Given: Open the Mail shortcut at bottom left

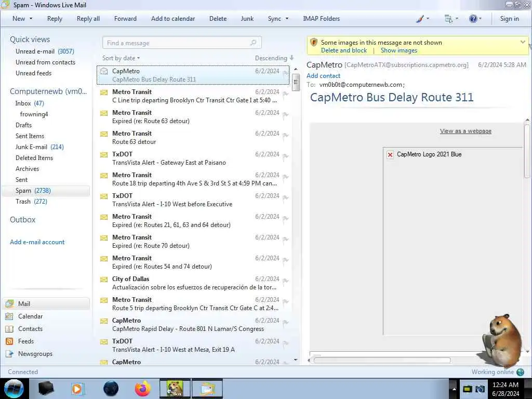Looking at the screenshot, I should (x=46, y=303).
